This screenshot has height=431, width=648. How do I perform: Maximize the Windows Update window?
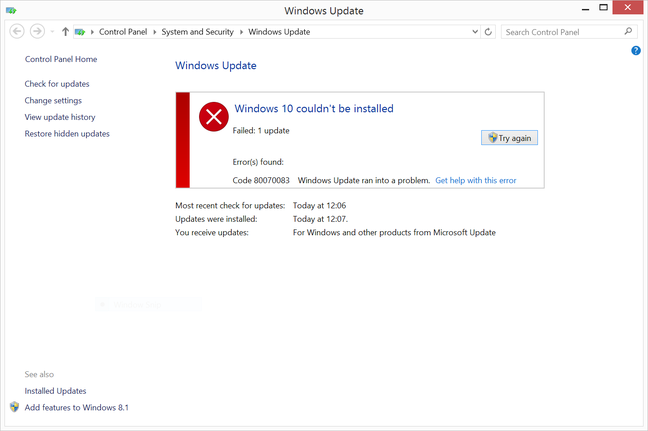tap(603, 7)
